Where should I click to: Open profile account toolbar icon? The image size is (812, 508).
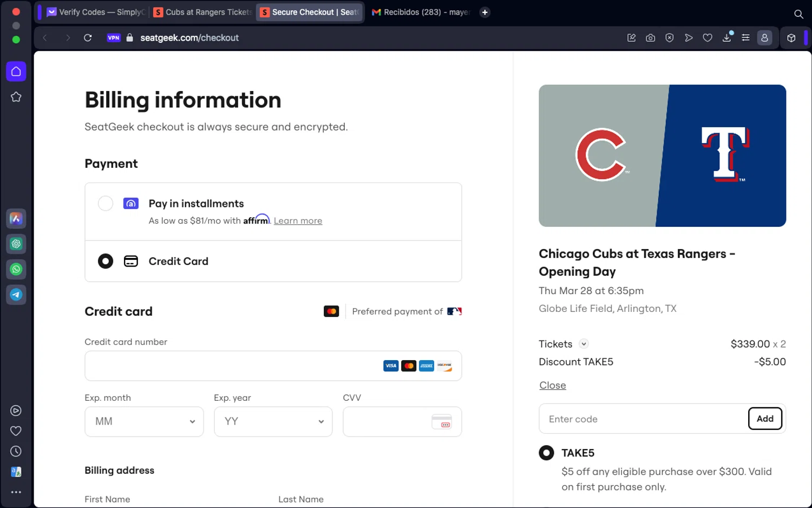(764, 38)
